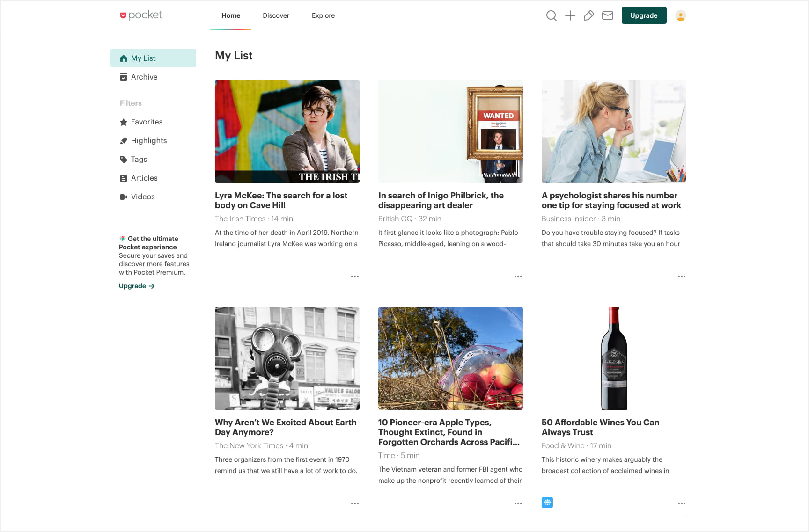The width and height of the screenshot is (809, 532).
Task: Click 'British GQ' source label
Action: (x=395, y=219)
